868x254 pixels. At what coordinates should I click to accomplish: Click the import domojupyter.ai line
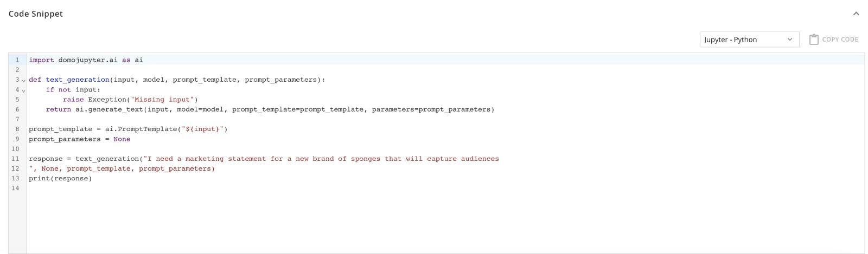pyautogui.click(x=86, y=60)
